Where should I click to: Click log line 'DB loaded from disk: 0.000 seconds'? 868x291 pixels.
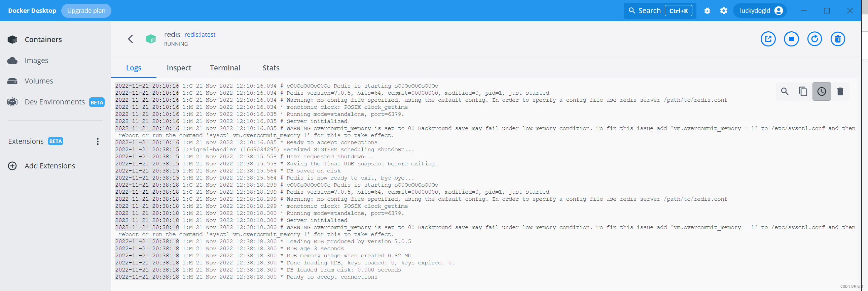coord(258,270)
